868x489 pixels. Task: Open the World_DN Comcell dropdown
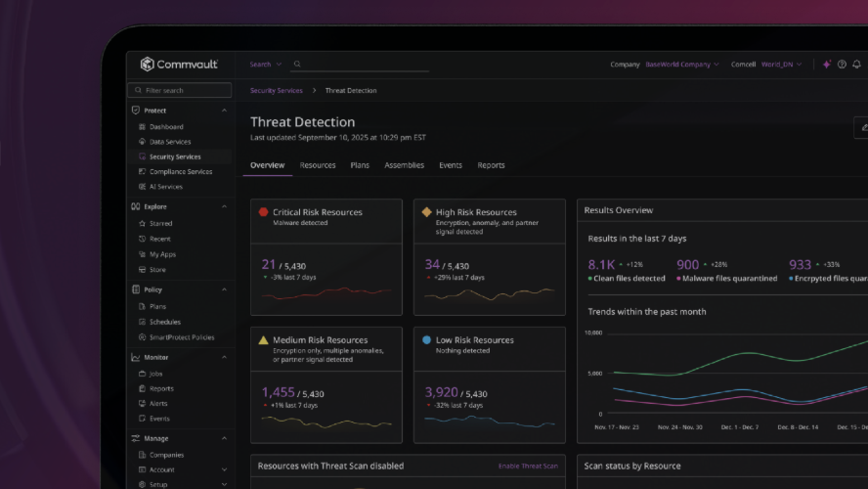click(782, 65)
